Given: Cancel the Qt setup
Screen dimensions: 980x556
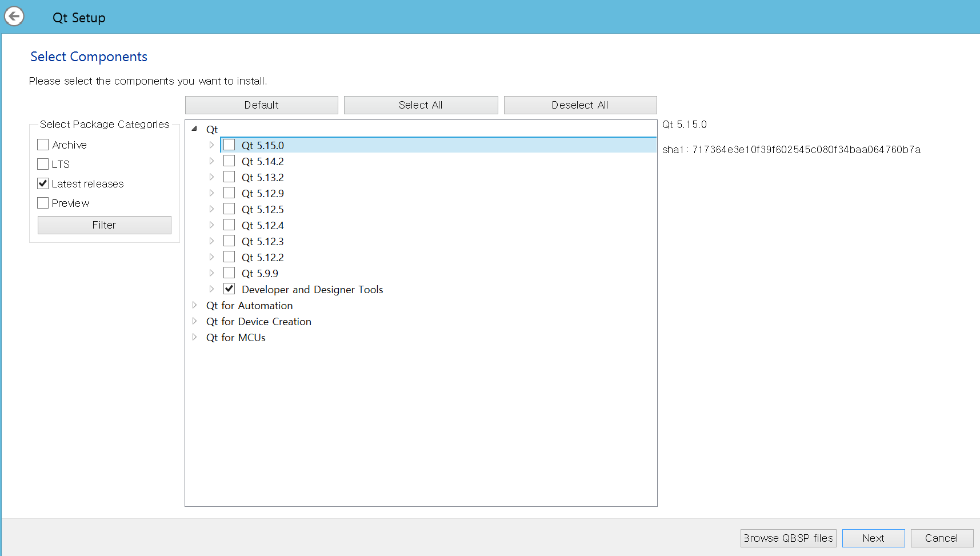Looking at the screenshot, I should click(942, 538).
